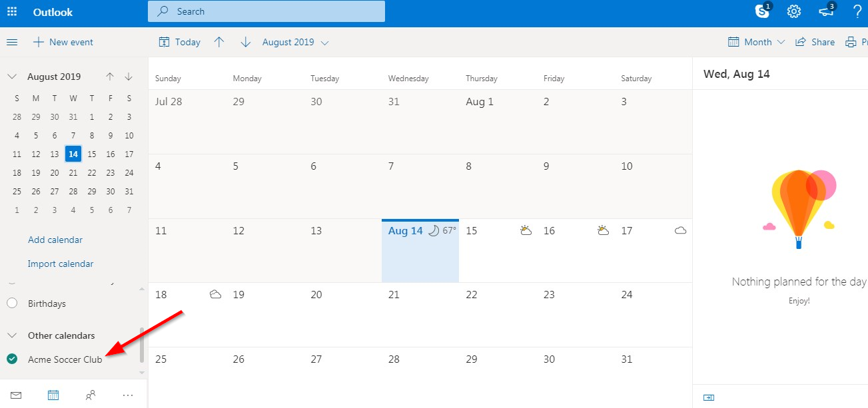Select Aug 14 cell in month grid
868x408 pixels.
(420, 250)
